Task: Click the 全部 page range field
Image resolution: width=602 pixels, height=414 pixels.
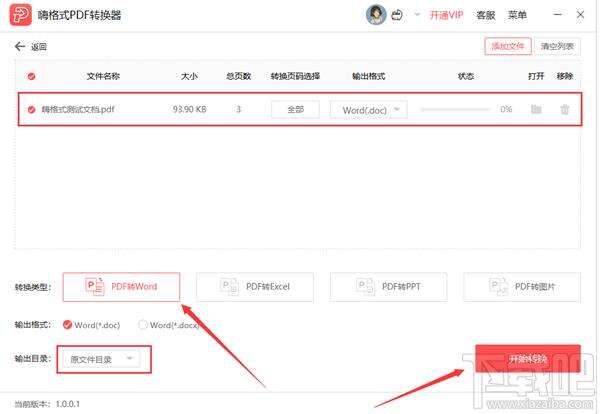Action: [295, 109]
